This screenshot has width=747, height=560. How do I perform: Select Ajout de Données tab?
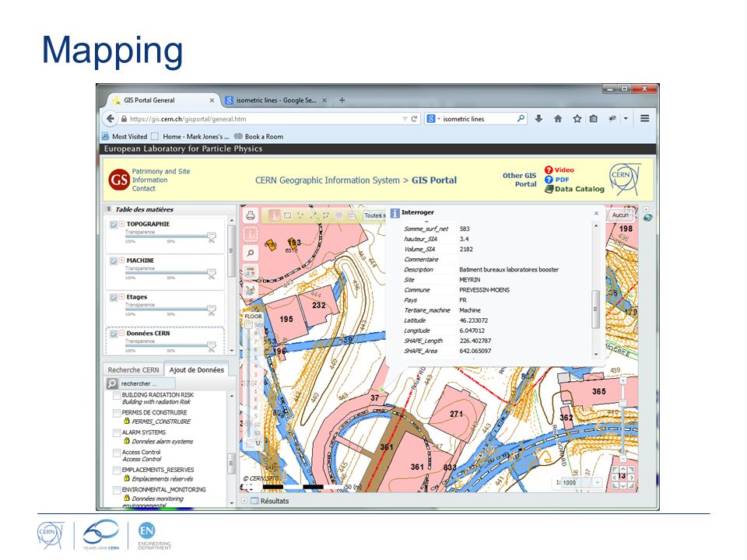coord(197,370)
